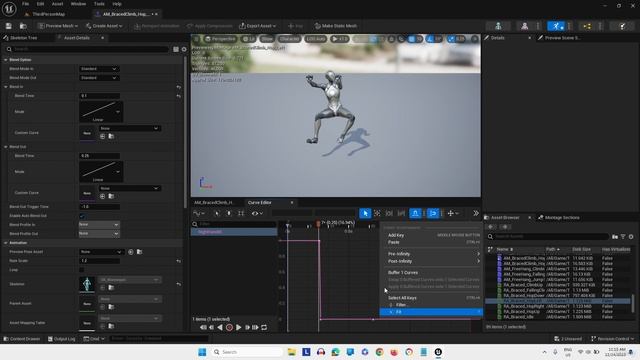This screenshot has width=640, height=360.
Task: Open the curve editor axis snapping dropdown
Action: click(453, 213)
